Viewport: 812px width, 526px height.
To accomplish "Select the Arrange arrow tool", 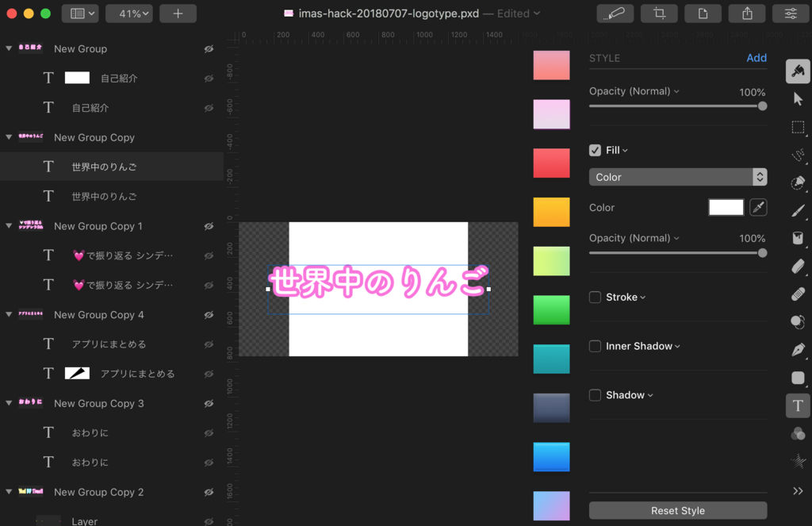I will 798,99.
